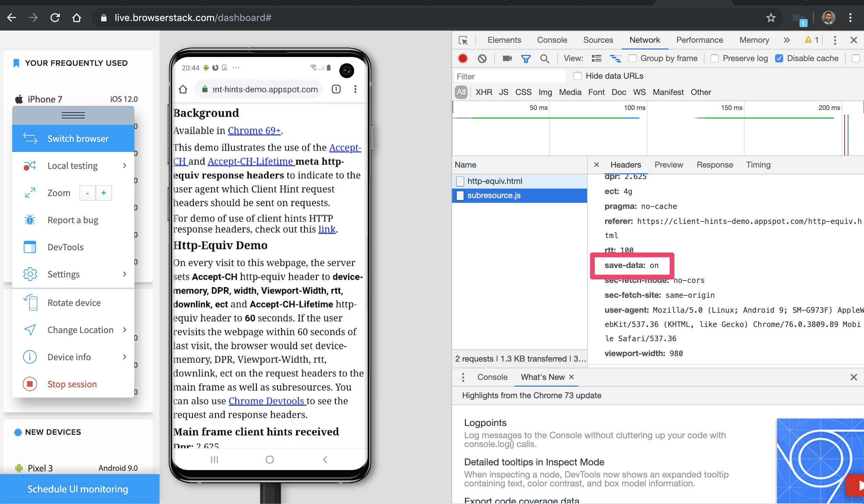Click the capture screenshots camera icon
The width and height of the screenshot is (864, 504).
point(507,59)
